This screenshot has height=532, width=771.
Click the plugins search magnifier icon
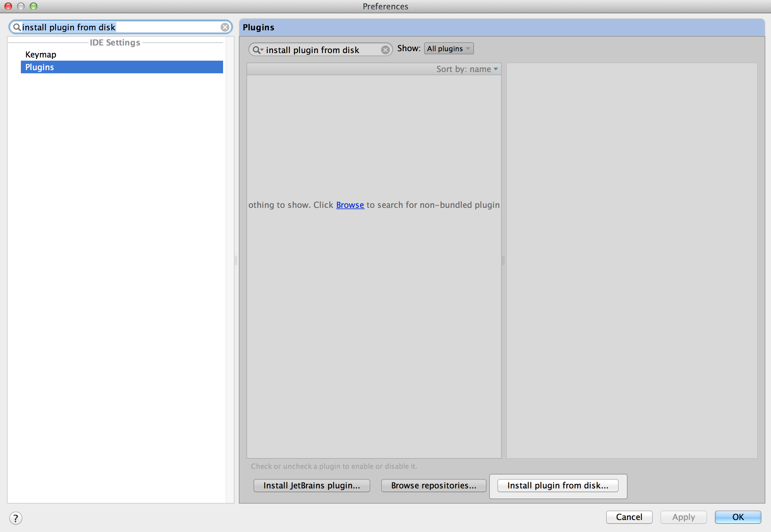click(256, 50)
